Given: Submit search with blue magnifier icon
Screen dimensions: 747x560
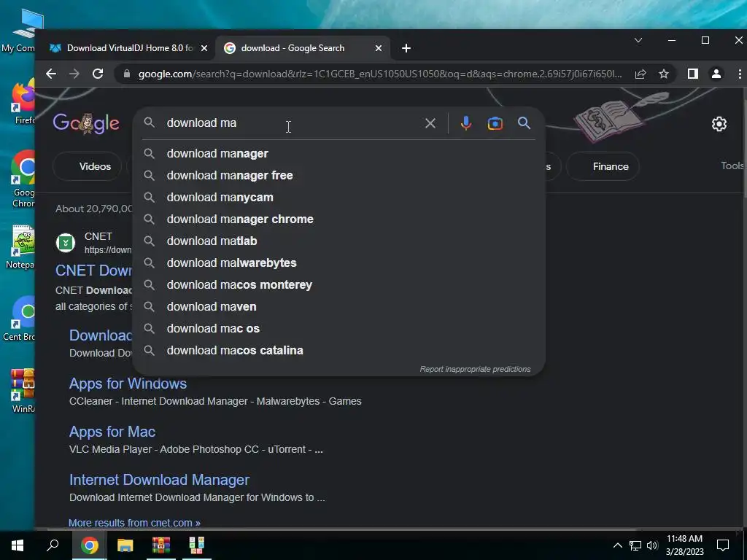Looking at the screenshot, I should (x=524, y=123).
